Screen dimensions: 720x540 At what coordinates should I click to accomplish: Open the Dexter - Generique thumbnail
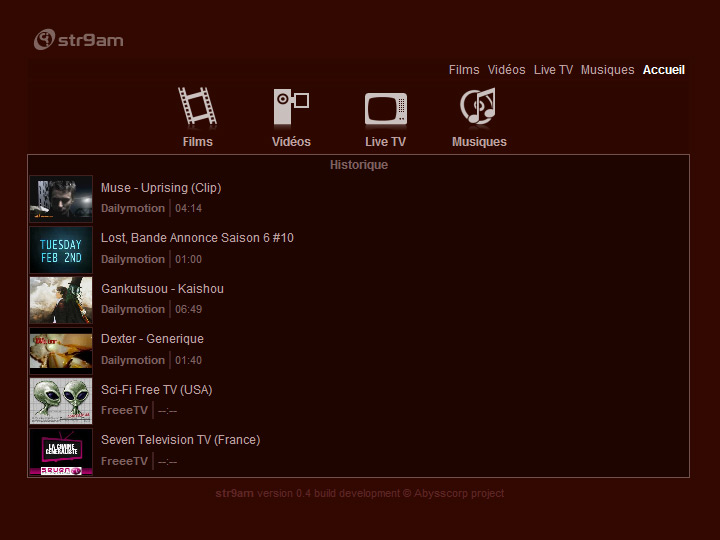(x=61, y=351)
